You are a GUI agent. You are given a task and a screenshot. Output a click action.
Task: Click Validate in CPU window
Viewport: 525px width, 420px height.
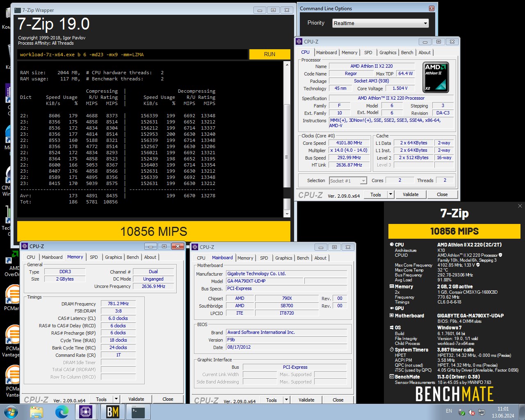(x=411, y=194)
